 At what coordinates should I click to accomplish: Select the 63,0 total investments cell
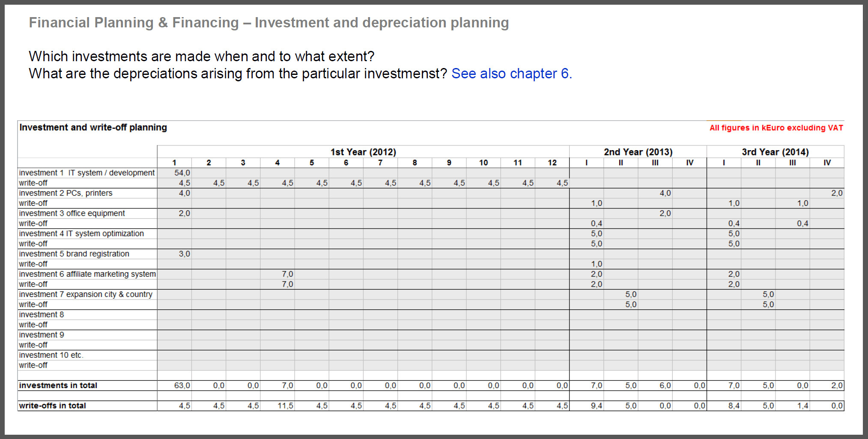182,386
